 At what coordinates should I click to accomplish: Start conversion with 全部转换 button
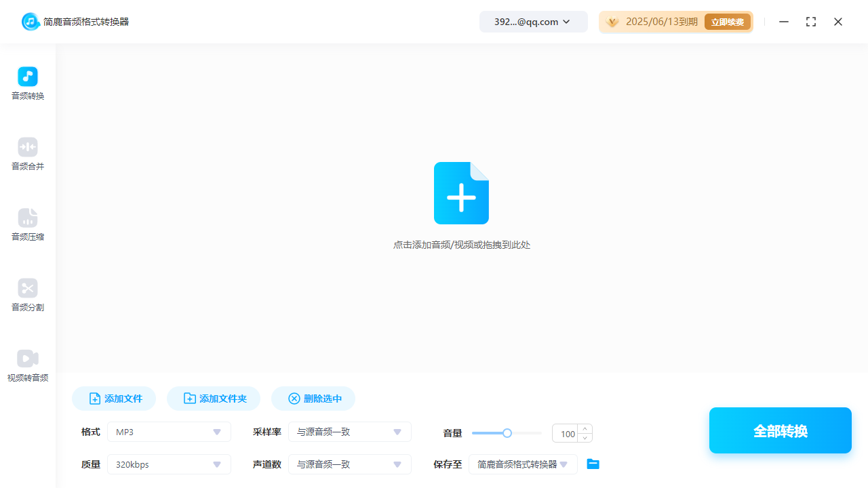pos(780,430)
